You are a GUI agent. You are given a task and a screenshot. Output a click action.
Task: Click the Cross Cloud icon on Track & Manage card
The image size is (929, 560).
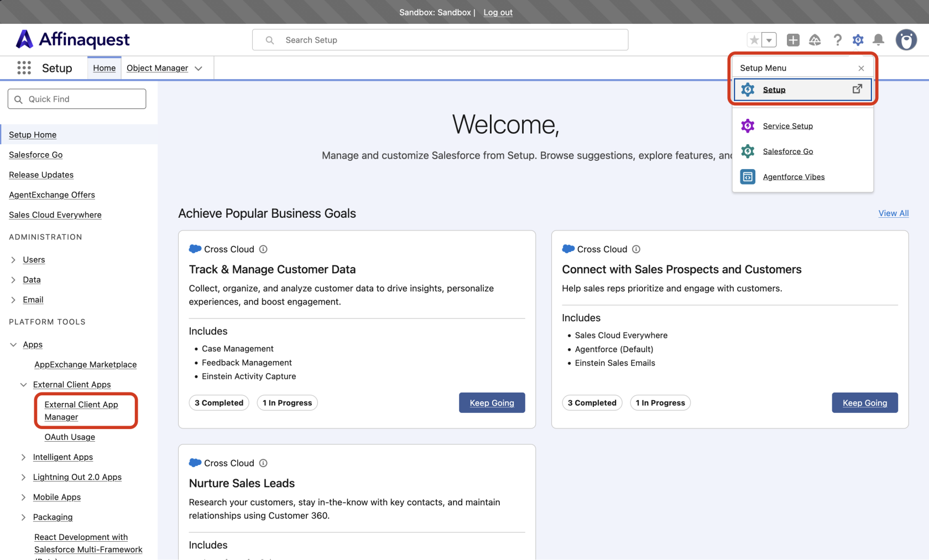195,249
